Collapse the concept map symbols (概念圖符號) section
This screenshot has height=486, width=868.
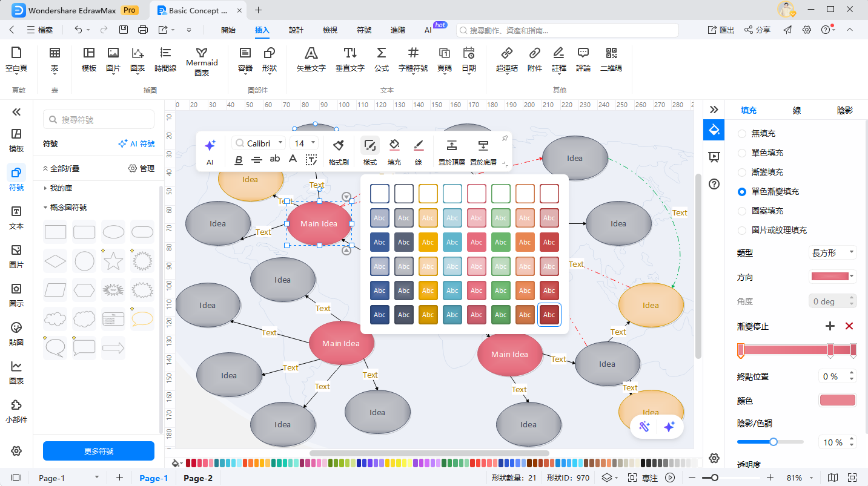pyautogui.click(x=45, y=208)
